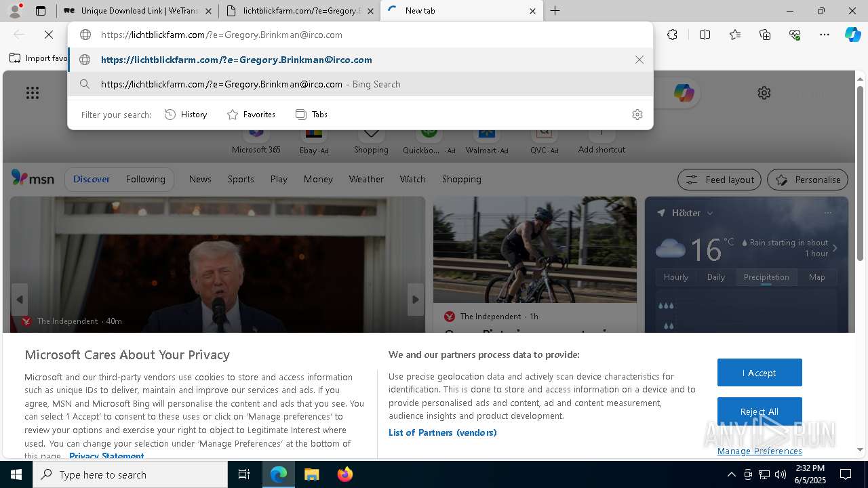
Task: Open the Copilot icon in toolbar
Action: (852, 35)
